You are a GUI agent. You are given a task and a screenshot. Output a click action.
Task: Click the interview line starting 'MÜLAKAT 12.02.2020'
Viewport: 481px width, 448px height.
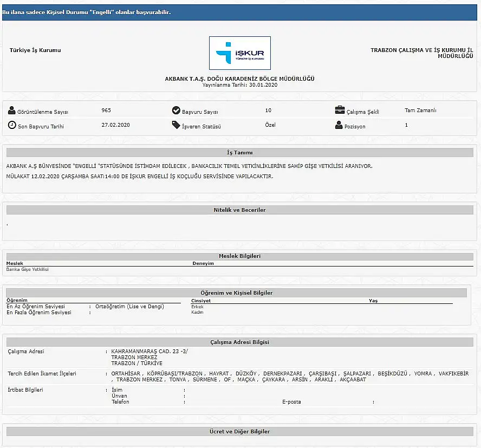point(140,177)
